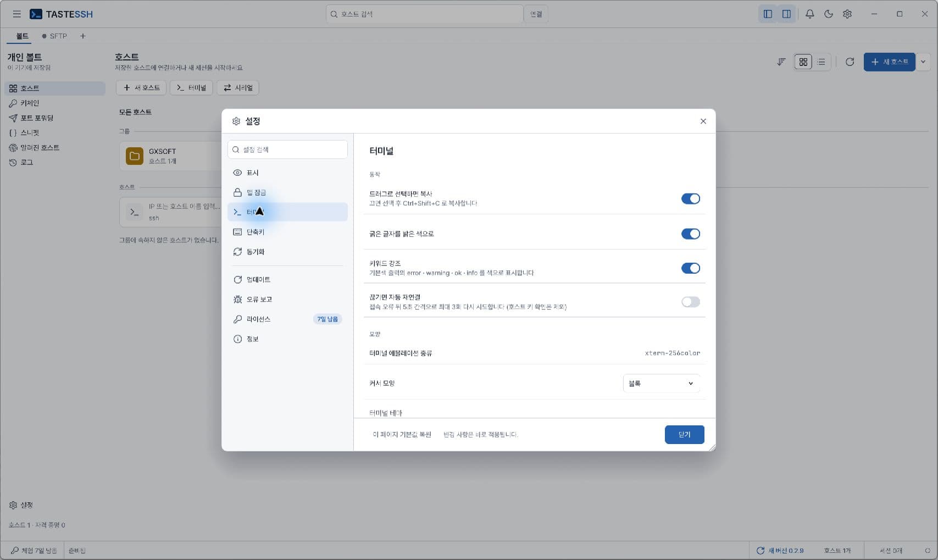This screenshot has width=938, height=560.
Task: Toggle 드래그로 선택하면 복사 switch
Action: 690,198
